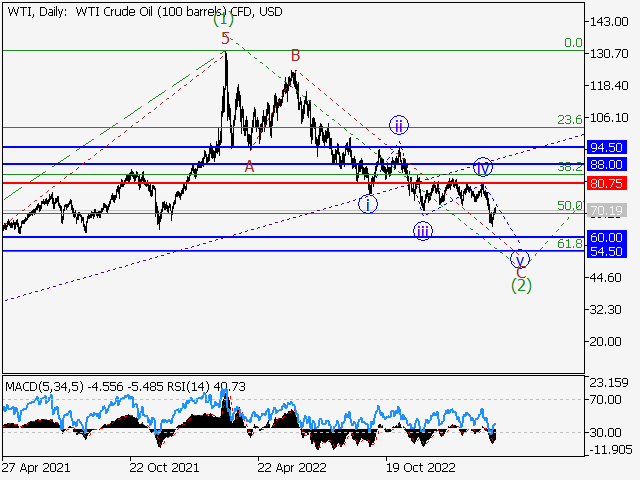Click the -11.905 indicator scale value
The height and width of the screenshot is (480, 640).
tap(611, 449)
